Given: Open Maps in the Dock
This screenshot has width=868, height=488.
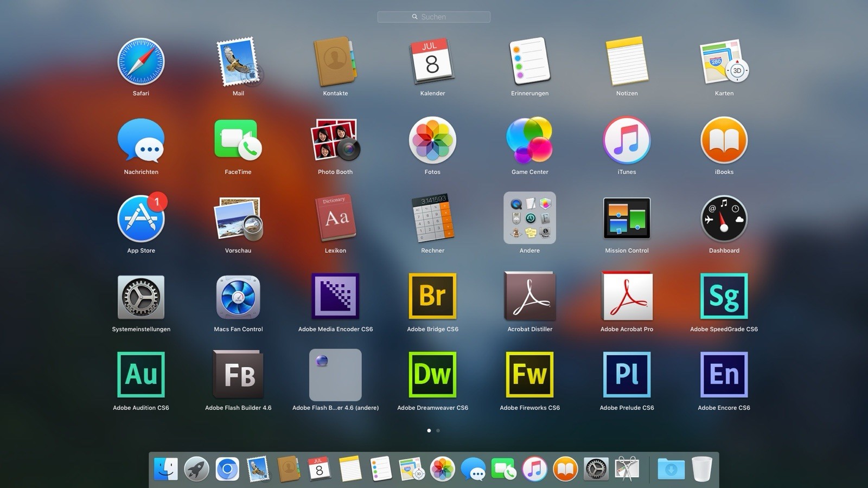Looking at the screenshot, I should pyautogui.click(x=411, y=469).
